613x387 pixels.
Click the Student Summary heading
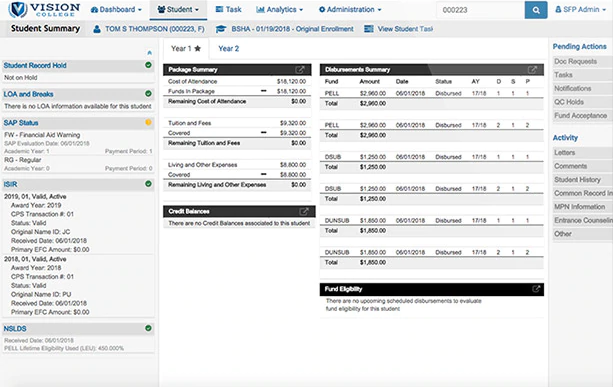[x=45, y=29]
